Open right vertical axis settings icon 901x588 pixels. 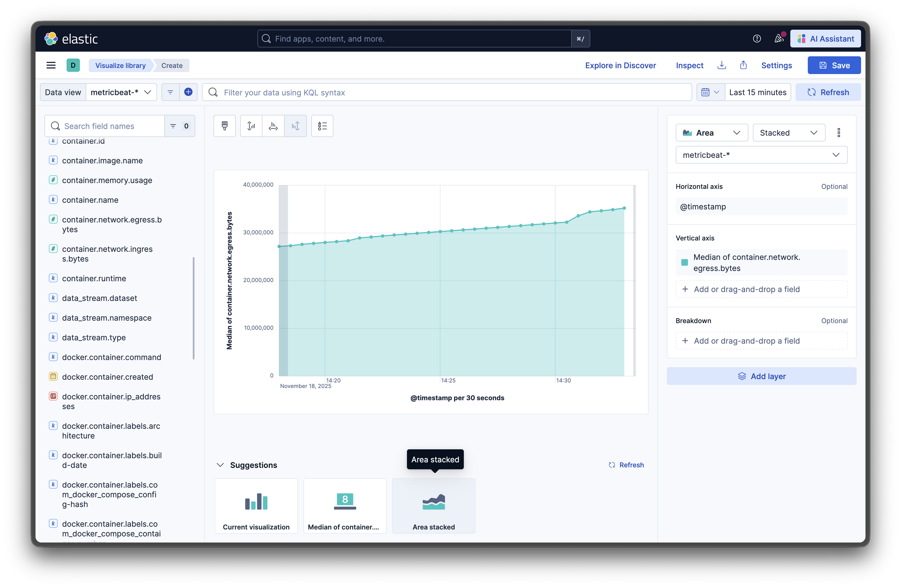[x=296, y=126]
